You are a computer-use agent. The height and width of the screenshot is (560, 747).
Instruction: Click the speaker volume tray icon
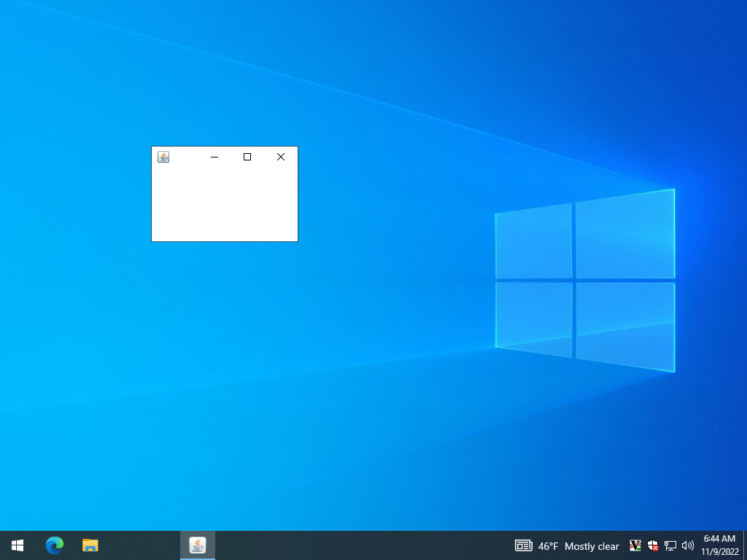[687, 545]
